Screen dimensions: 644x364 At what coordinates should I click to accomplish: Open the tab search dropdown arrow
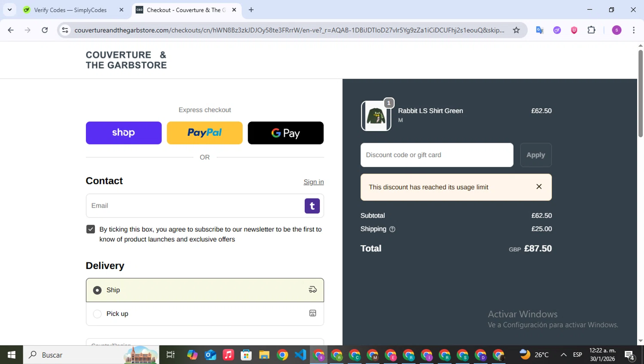9,9
